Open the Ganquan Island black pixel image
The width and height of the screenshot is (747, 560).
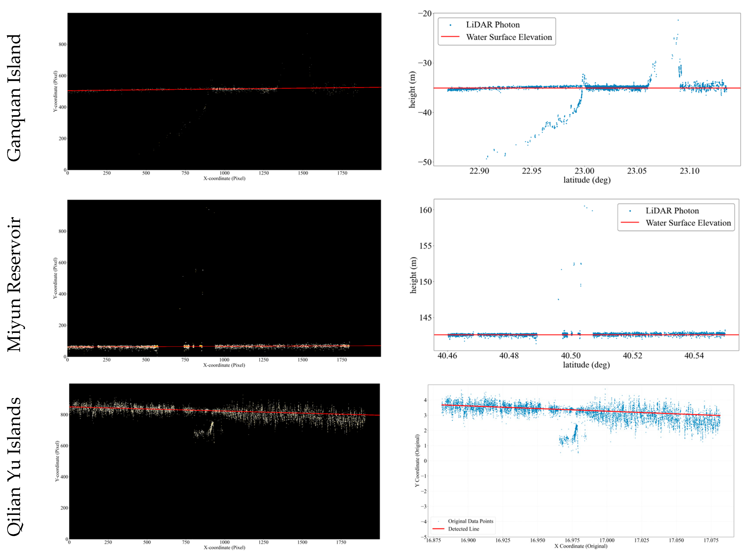224,91
